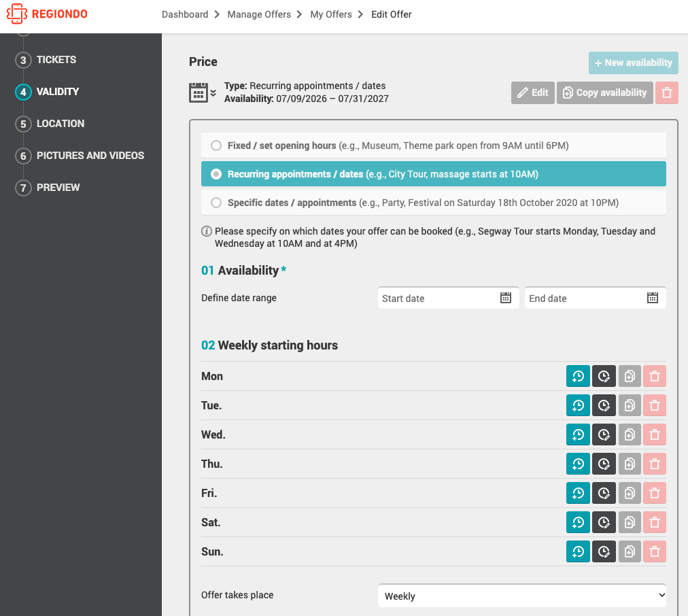688x616 pixels.
Task: Open Pictures and Videos step
Action: 80,156
